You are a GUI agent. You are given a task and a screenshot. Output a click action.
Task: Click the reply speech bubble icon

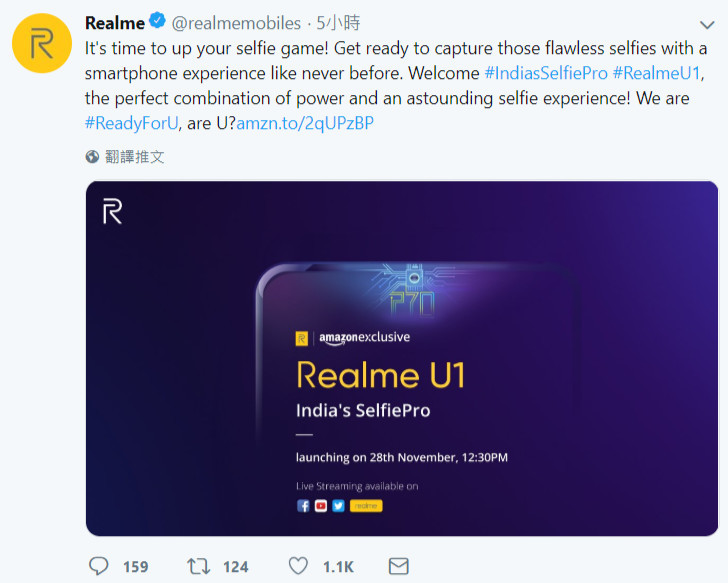[98, 566]
